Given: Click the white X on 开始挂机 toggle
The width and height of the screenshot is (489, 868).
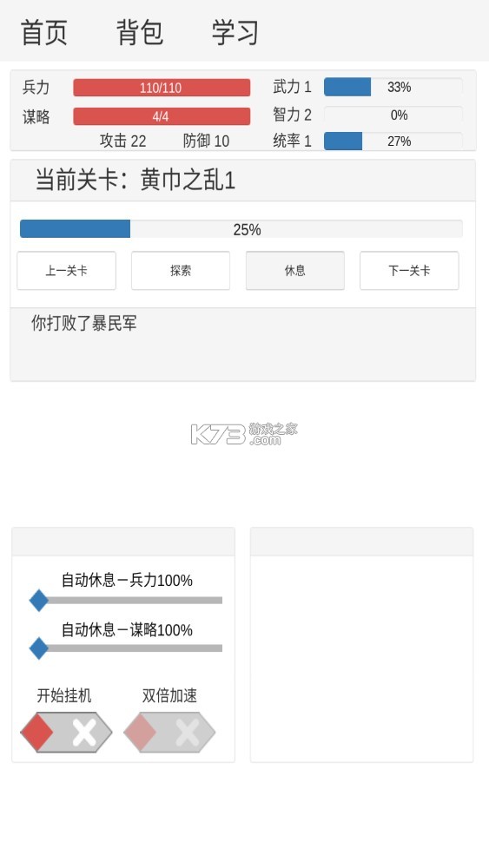Looking at the screenshot, I should click(x=84, y=733).
